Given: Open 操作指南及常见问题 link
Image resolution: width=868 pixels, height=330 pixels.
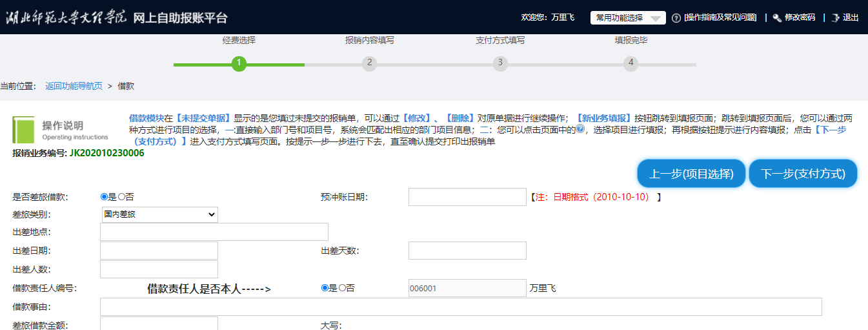Looking at the screenshot, I should click(720, 17).
